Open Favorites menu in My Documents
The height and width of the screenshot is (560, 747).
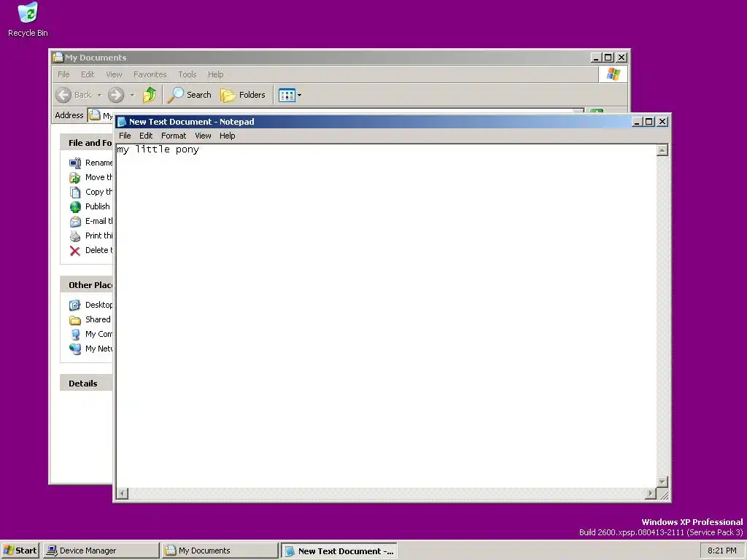[x=150, y=74]
